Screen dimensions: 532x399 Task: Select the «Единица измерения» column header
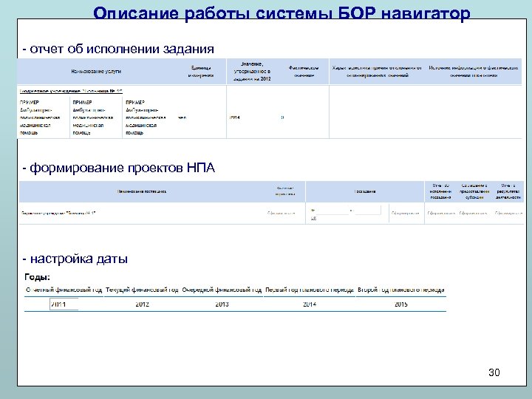click(201, 72)
